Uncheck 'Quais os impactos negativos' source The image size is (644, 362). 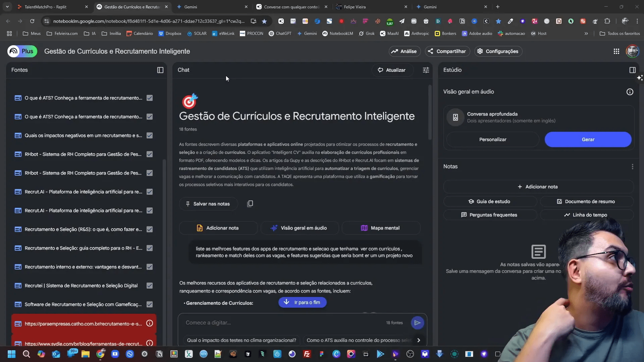(x=150, y=135)
